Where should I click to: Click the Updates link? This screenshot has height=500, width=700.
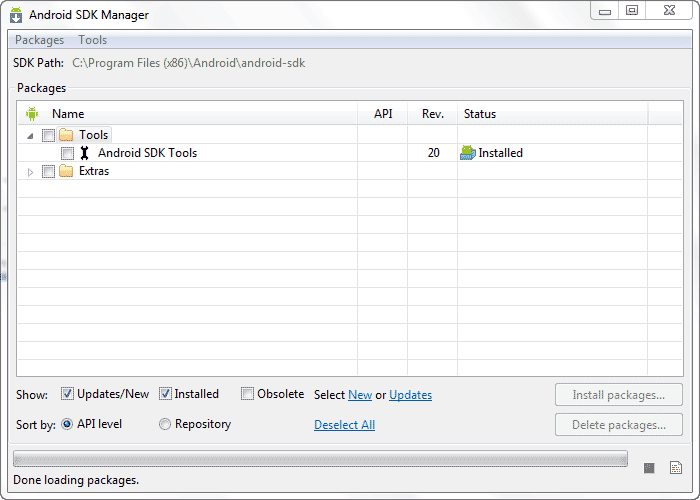coord(410,395)
